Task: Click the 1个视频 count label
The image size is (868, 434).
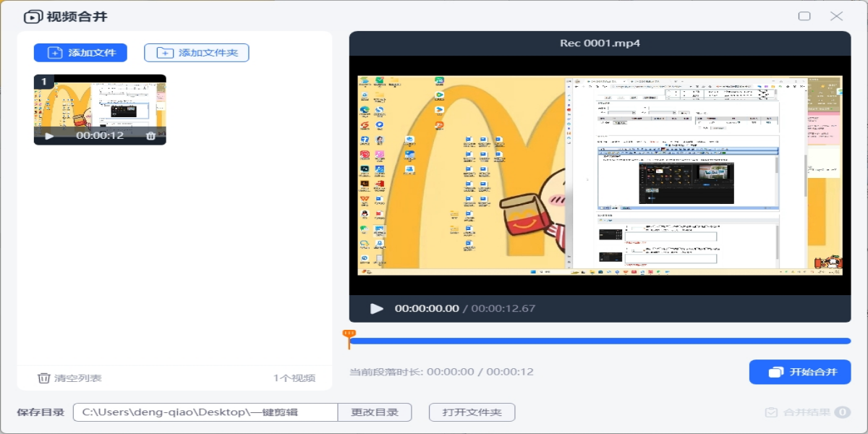Action: (294, 378)
